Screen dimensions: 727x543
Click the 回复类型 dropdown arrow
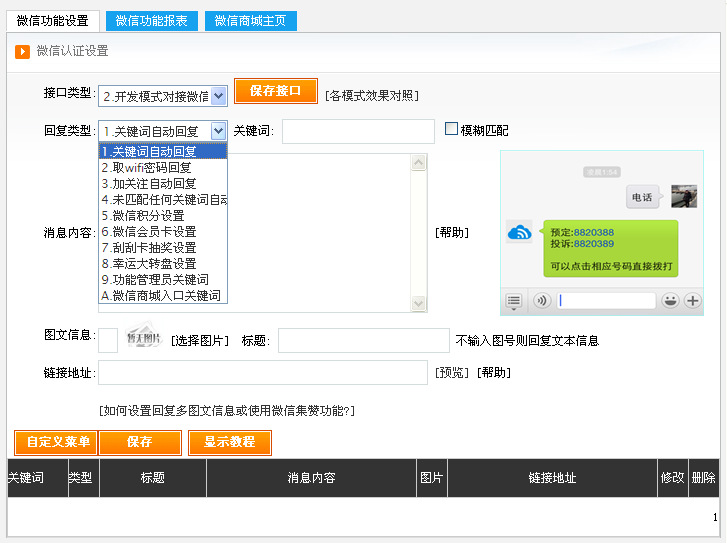(x=218, y=131)
